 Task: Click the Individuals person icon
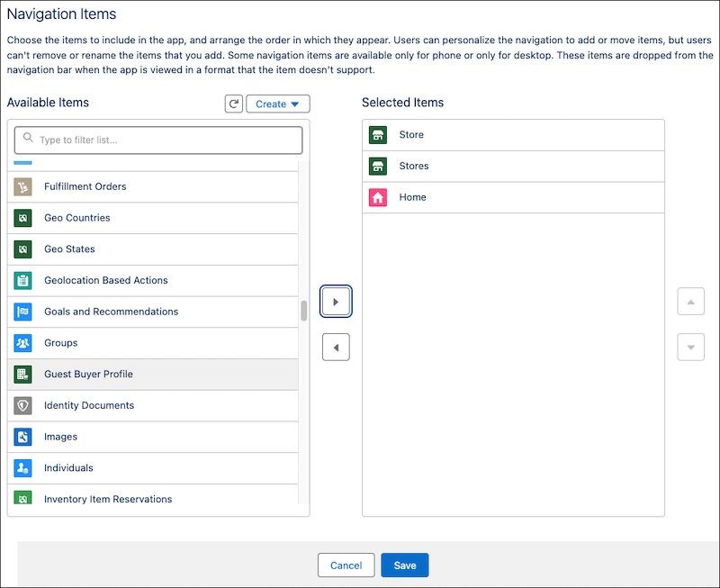pos(22,467)
